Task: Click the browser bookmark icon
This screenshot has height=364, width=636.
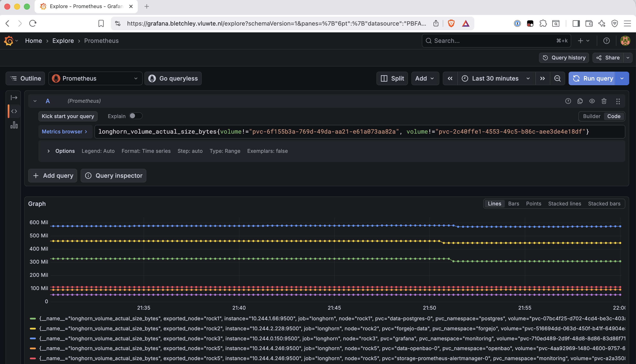Action: click(x=101, y=23)
